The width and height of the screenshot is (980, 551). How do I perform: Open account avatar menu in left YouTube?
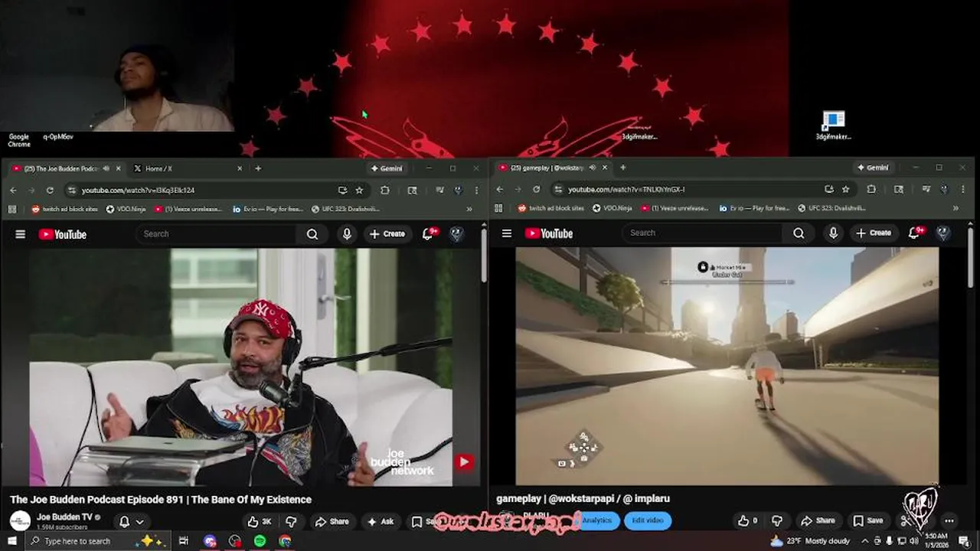(x=456, y=234)
